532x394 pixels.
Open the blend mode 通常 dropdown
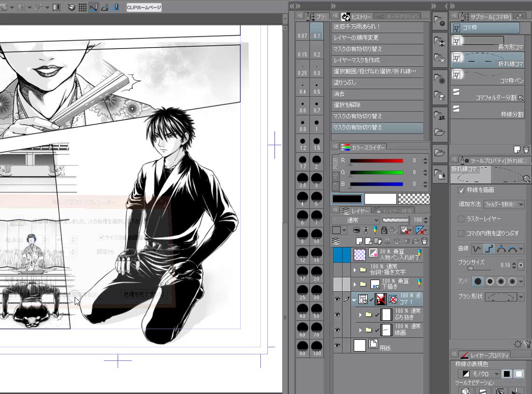click(x=355, y=220)
